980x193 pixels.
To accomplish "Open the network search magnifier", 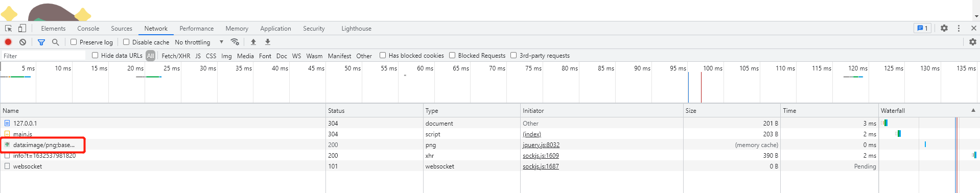I will tap(55, 42).
